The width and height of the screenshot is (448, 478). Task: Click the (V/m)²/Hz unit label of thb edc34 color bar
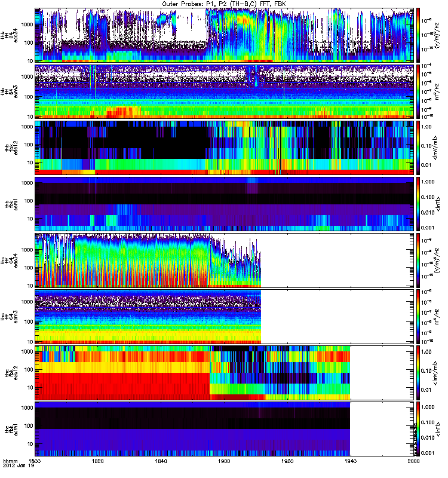[437, 35]
